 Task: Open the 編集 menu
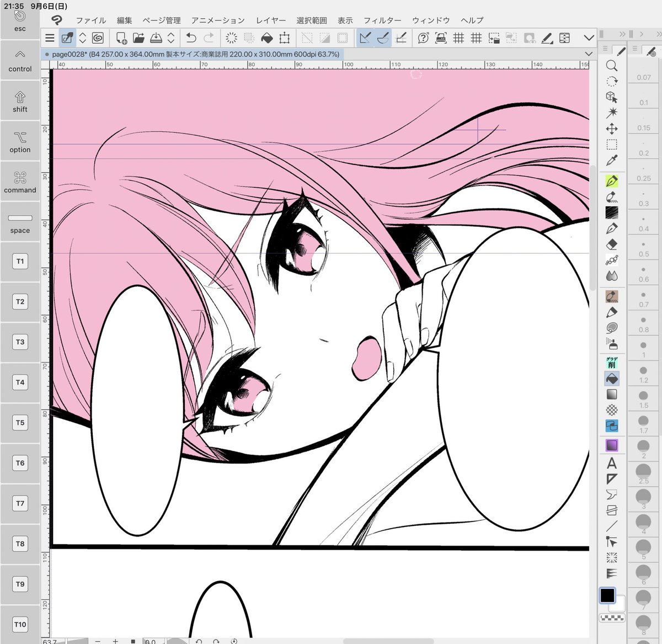point(125,20)
